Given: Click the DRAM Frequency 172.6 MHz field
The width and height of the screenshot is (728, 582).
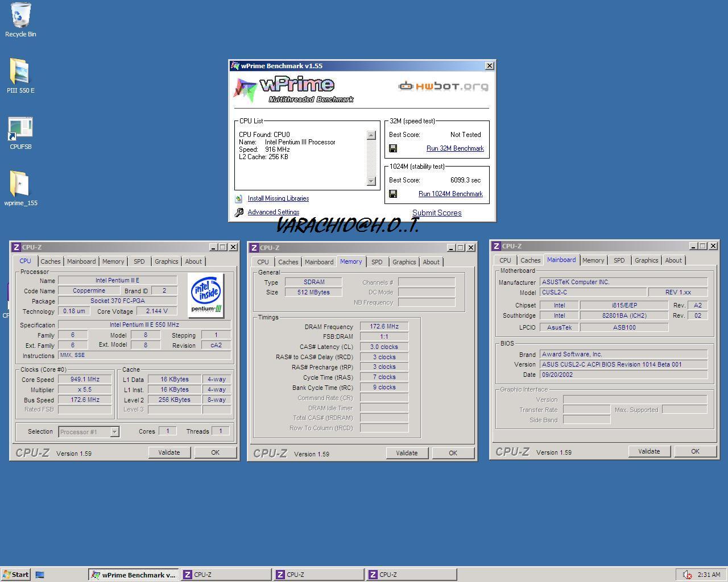Looking at the screenshot, I should [384, 327].
